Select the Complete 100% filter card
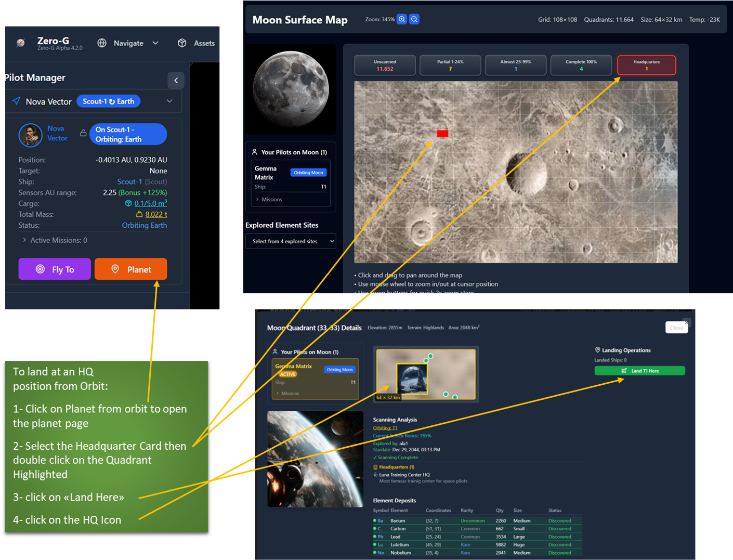The image size is (733, 560). coord(581,65)
